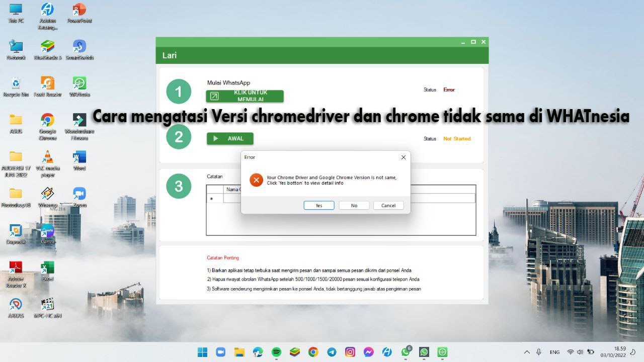Click Yes in the Error dialog
Screen dimensions: 644x362
319,205
